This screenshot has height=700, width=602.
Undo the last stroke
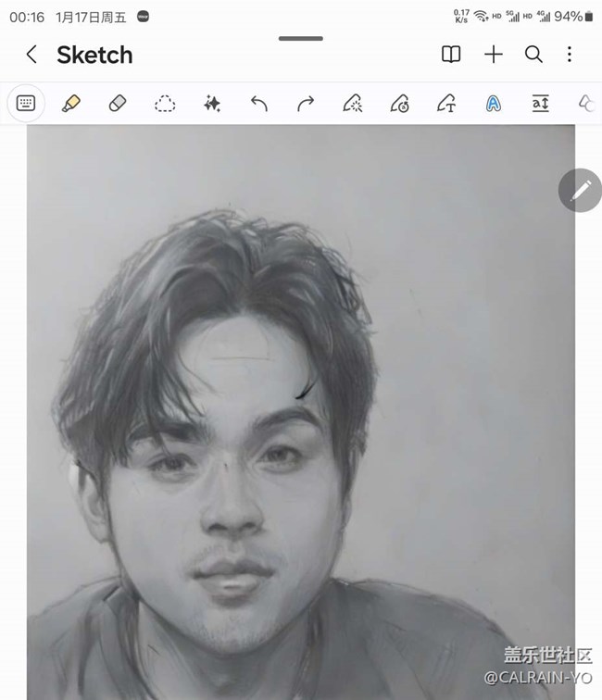click(x=259, y=104)
